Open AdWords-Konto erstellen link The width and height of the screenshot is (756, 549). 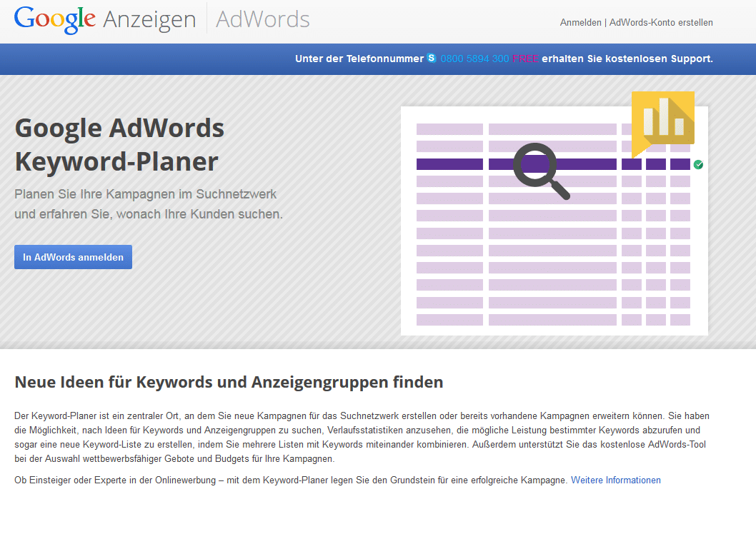661,23
